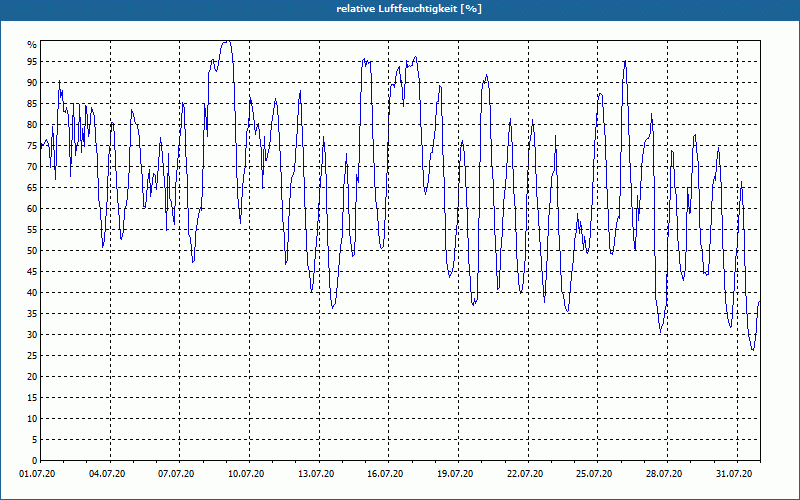This screenshot has width=800, height=500.
Task: Click the y-axis value 45
Action: 32,271
